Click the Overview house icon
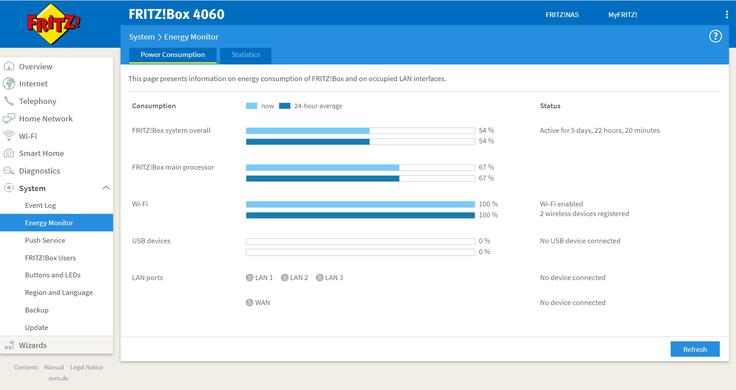This screenshot has width=736, height=390. click(x=9, y=66)
